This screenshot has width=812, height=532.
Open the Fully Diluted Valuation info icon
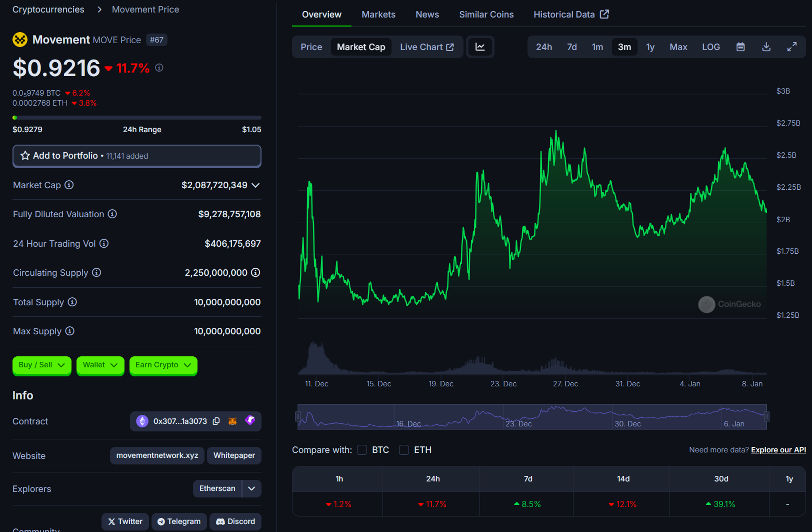click(x=112, y=214)
